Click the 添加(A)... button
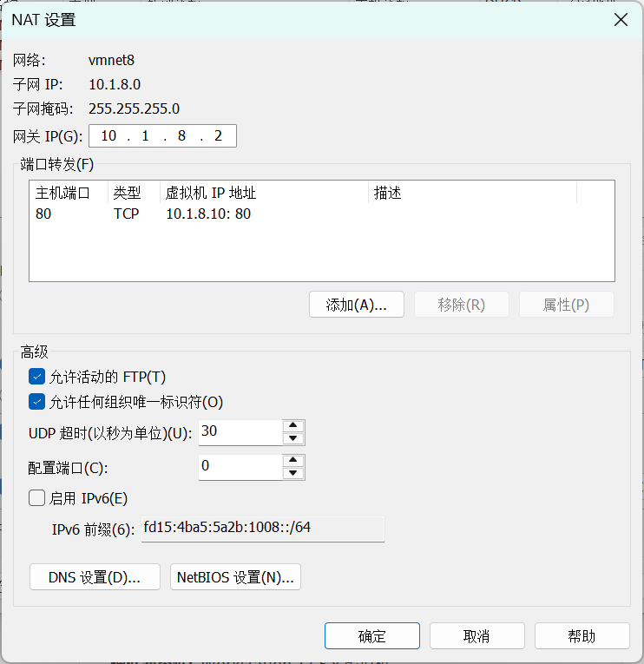Viewport: 644px width, 664px height. [357, 305]
